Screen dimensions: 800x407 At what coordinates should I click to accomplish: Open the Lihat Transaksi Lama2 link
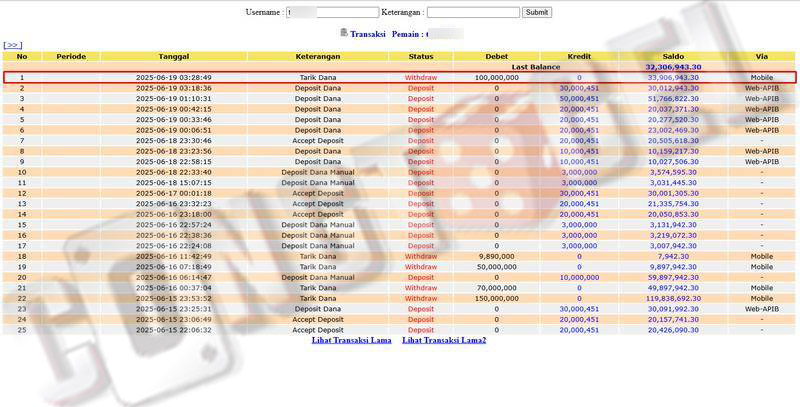pyautogui.click(x=444, y=341)
